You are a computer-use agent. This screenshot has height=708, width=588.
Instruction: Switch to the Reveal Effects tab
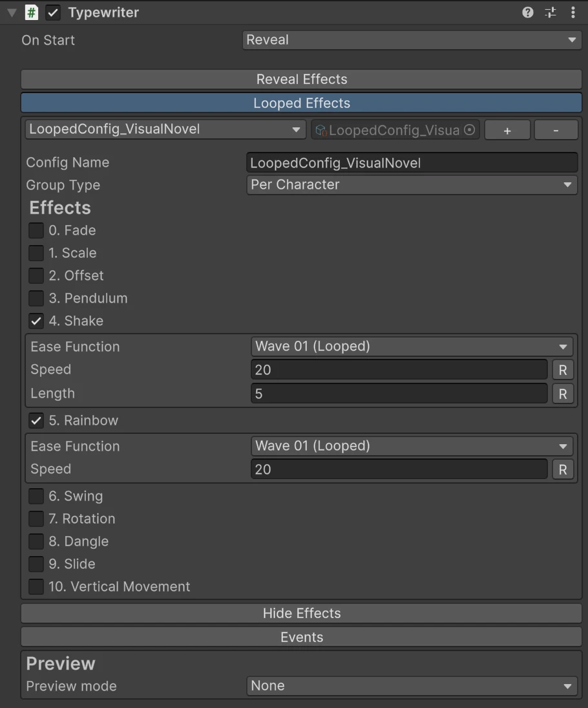[301, 79]
